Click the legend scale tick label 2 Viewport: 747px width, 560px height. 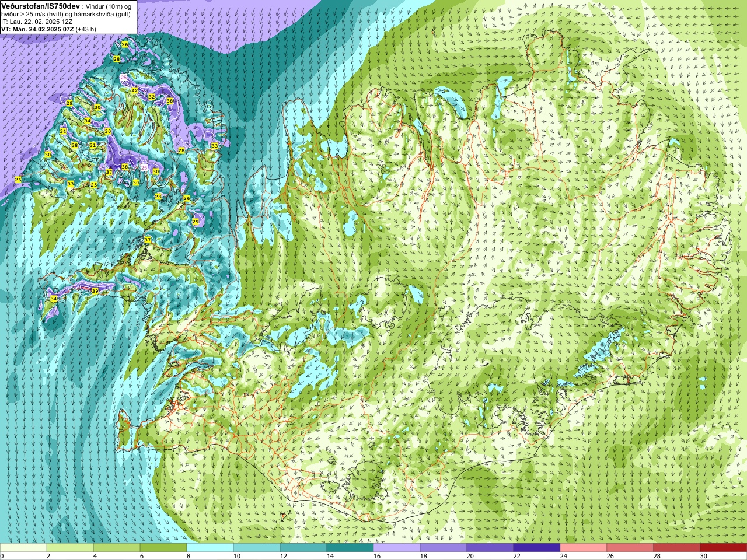[x=50, y=556]
